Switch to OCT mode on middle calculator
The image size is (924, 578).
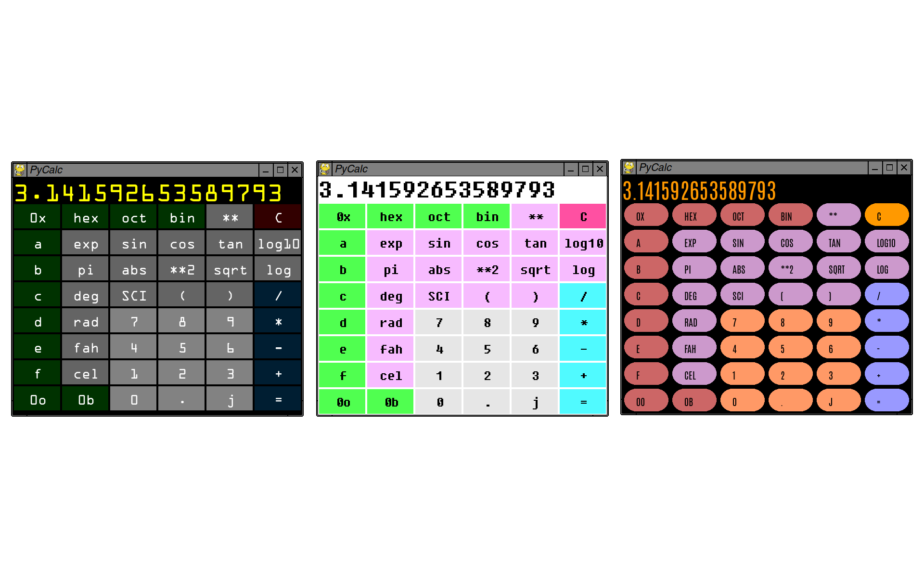439,215
